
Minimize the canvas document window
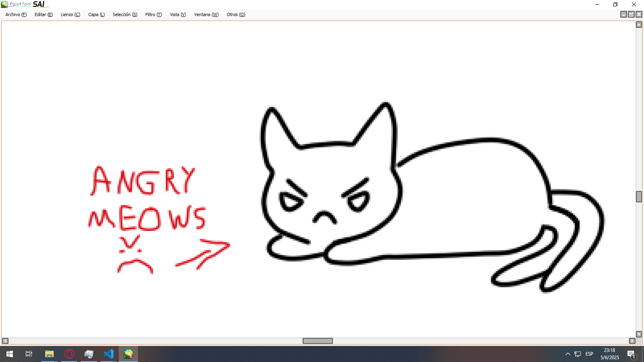click(x=623, y=14)
